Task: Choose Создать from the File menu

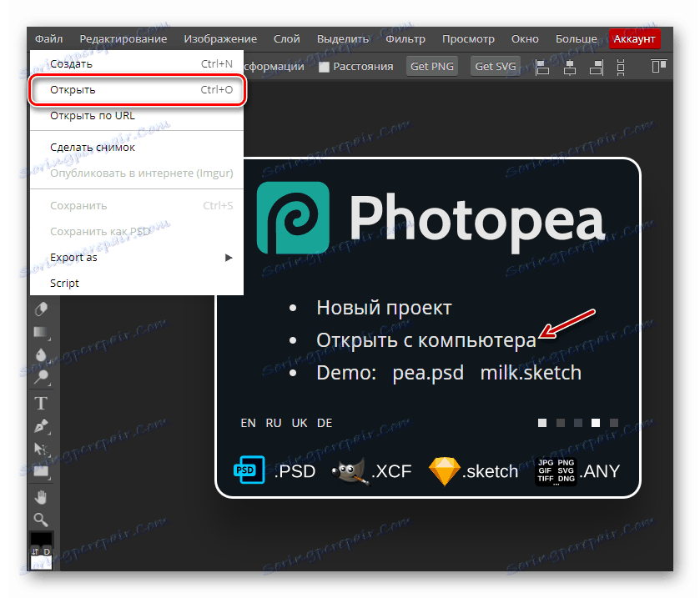Action: 137,64
